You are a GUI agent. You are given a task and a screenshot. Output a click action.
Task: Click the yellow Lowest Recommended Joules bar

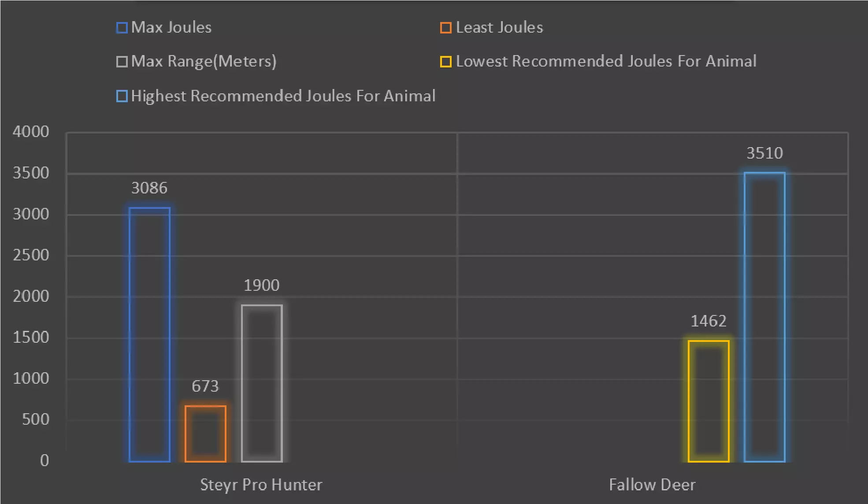pyautogui.click(x=708, y=401)
